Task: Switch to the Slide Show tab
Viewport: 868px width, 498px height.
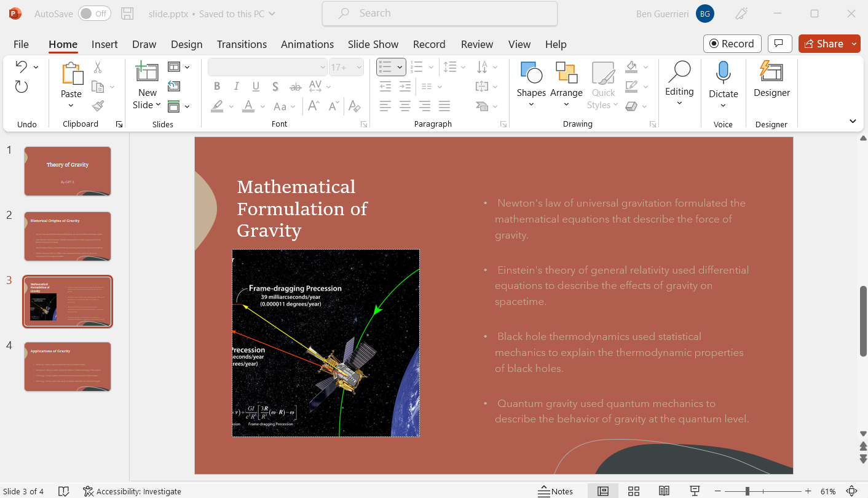Action: (x=373, y=44)
